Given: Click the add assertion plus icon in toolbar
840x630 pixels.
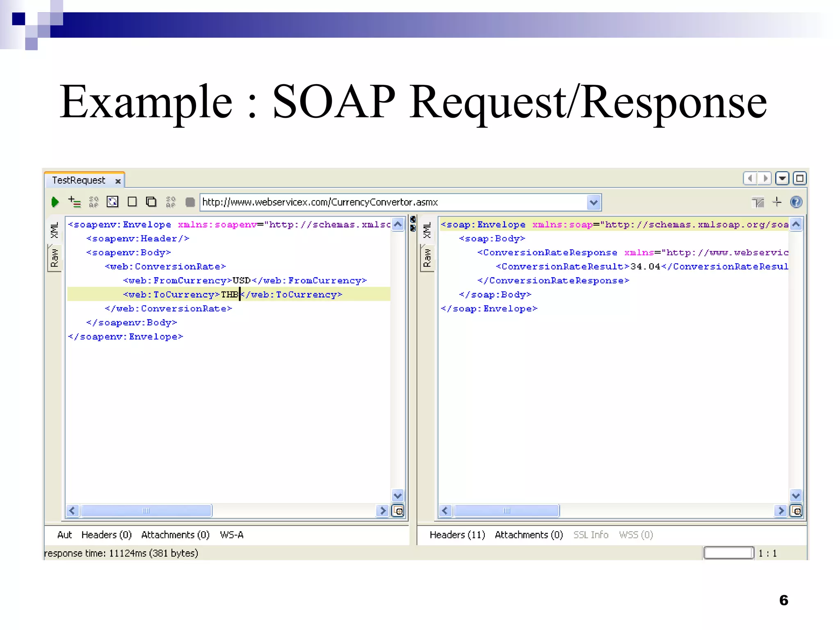Looking at the screenshot, I should pyautogui.click(x=74, y=202).
